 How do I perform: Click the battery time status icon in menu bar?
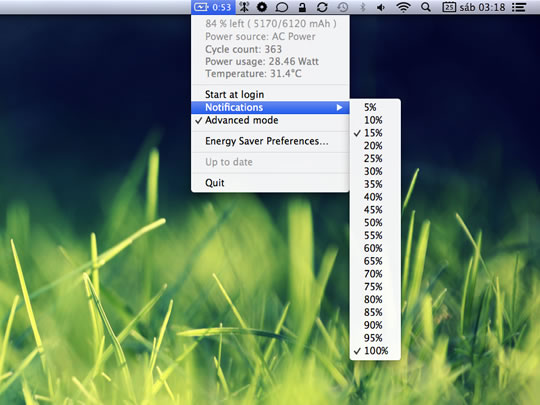click(213, 7)
